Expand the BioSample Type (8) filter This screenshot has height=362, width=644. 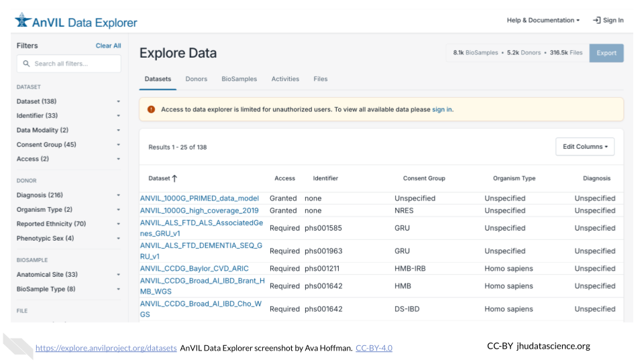[68, 289]
